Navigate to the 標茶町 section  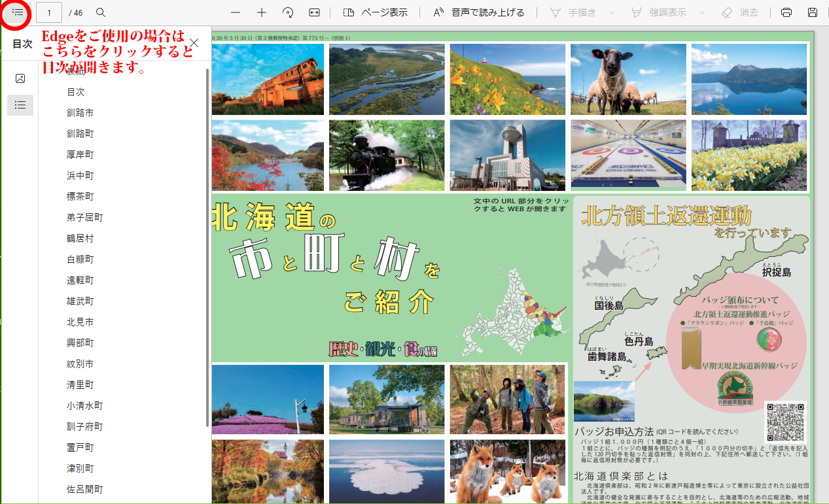pyautogui.click(x=80, y=197)
